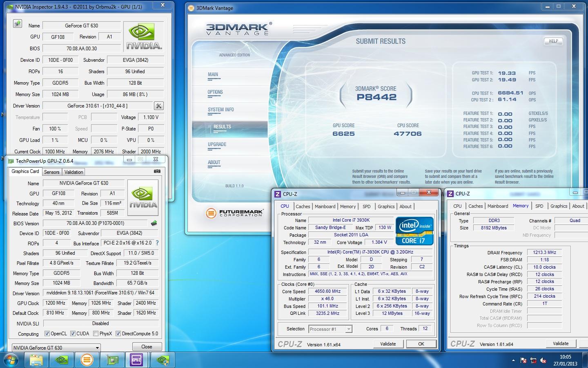This screenshot has height=368, width=588.
Task: Click the Futuremark Corporation logo
Action: coord(235,213)
